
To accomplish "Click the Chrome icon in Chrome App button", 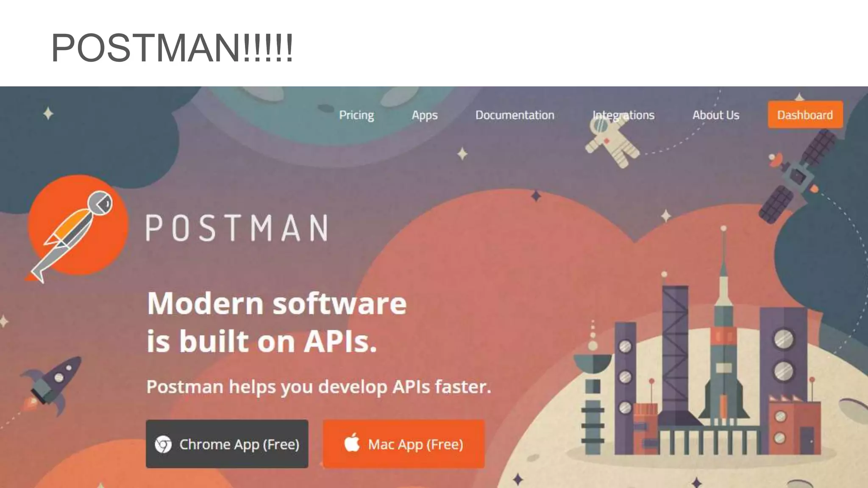I will tap(163, 444).
